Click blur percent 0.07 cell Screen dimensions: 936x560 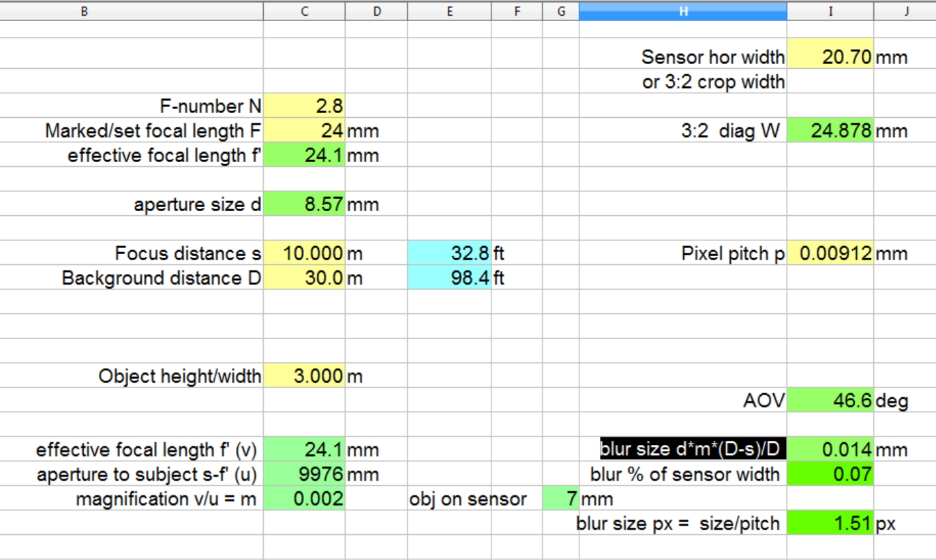[830, 474]
